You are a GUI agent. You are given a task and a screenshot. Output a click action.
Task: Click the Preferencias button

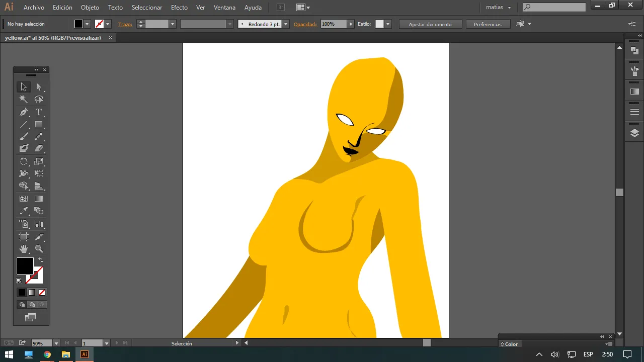(x=488, y=24)
